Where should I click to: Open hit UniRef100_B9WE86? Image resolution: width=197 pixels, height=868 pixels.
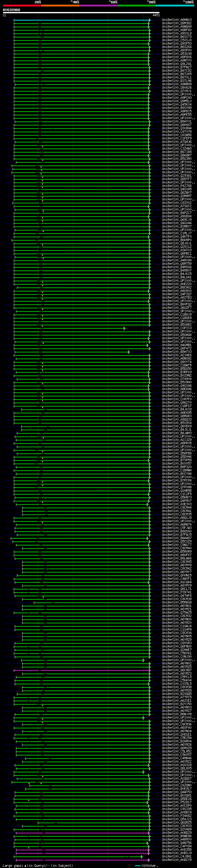coord(177,836)
